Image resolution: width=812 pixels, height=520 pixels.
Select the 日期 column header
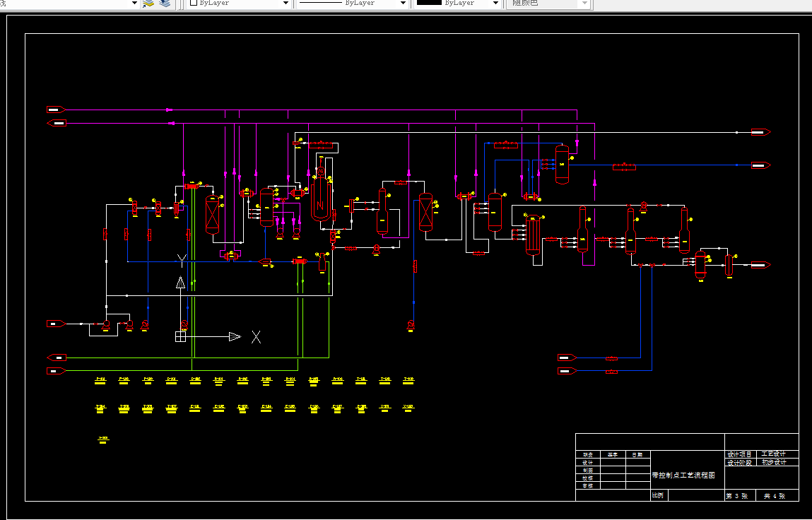637,455
